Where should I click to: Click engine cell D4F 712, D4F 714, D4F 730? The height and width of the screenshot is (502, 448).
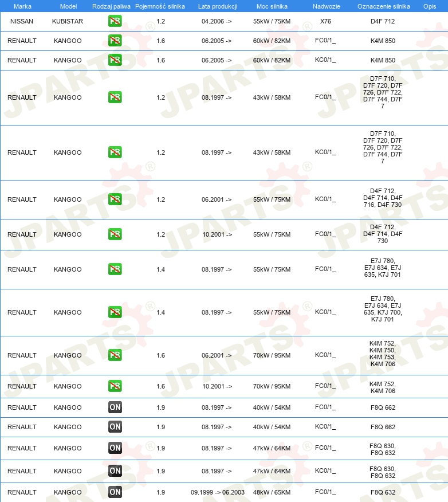[x=383, y=234]
